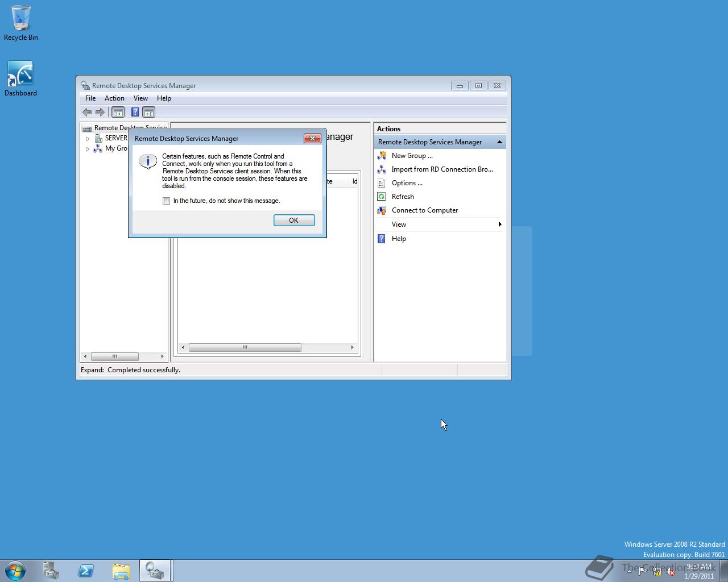The width and height of the screenshot is (728, 582).
Task: Toggle Show/Hide Action Pane toolbar icon
Action: (148, 112)
